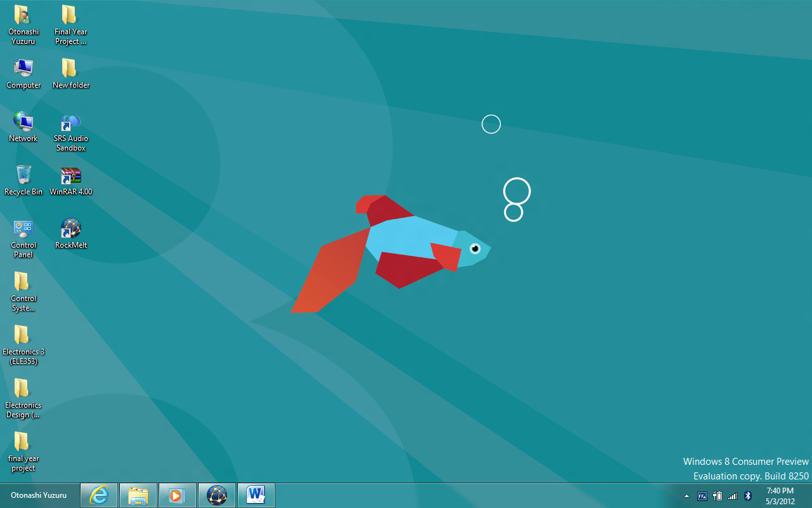Open Control Panel from the desktop
The image size is (812, 508).
coord(23,230)
